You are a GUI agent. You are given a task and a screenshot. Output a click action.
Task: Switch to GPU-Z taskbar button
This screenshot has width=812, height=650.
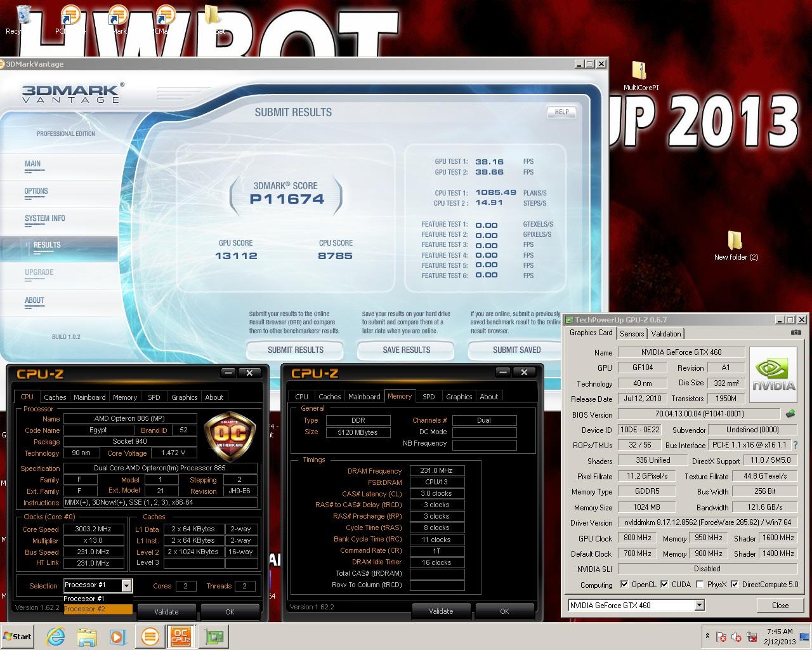tap(215, 636)
